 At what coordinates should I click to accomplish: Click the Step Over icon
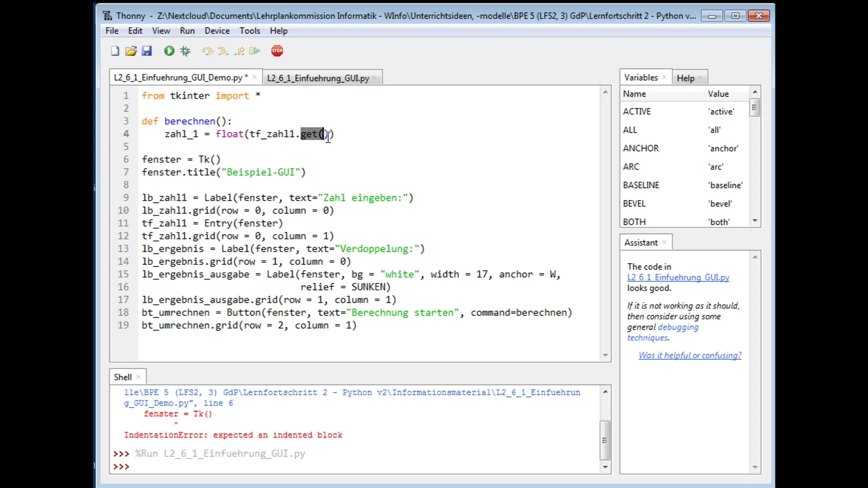(x=208, y=51)
